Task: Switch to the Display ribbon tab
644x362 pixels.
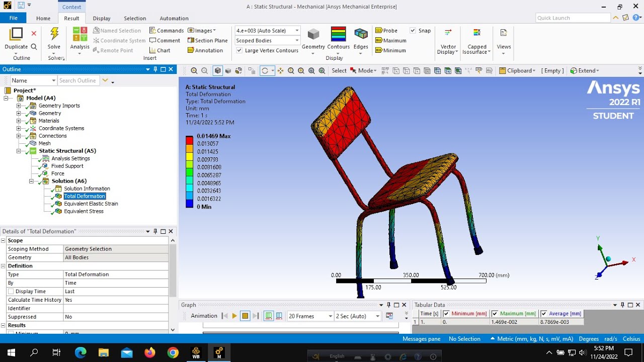Action: [x=102, y=19]
